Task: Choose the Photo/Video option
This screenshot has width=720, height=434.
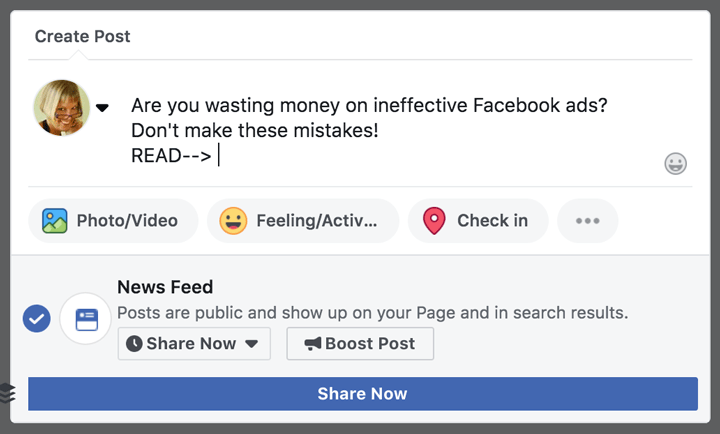Action: tap(113, 221)
